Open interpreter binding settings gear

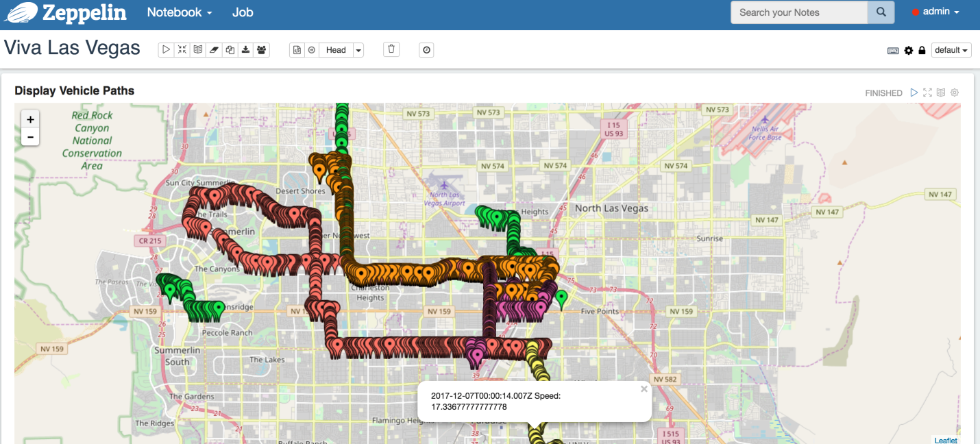(x=908, y=50)
